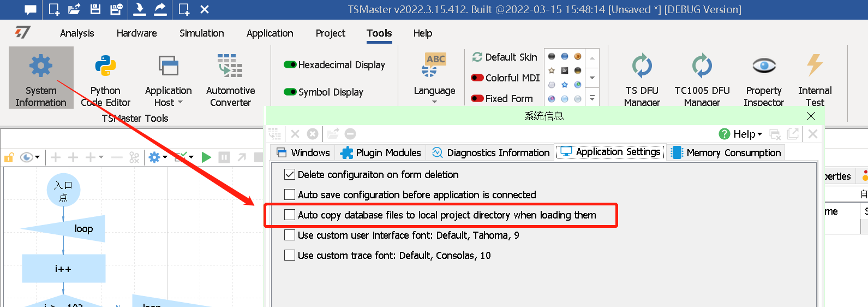
Task: Open the gear settings dropdown in flowchart toolbar
Action: tap(165, 157)
